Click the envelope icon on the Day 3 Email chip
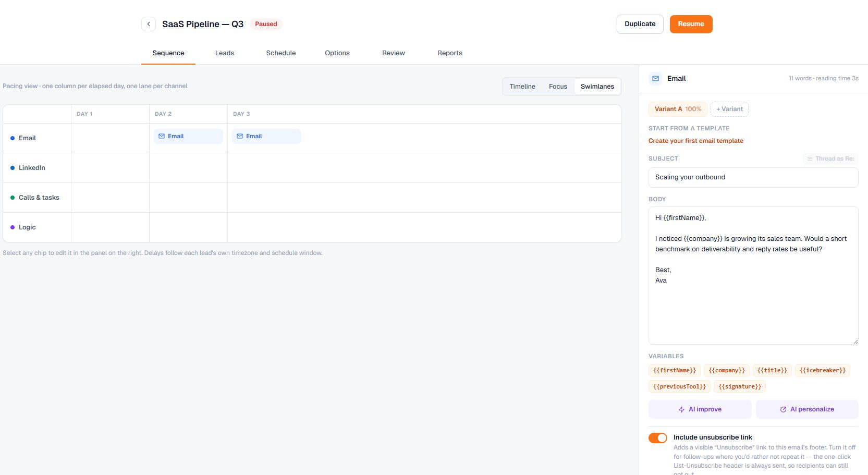 [x=240, y=136]
